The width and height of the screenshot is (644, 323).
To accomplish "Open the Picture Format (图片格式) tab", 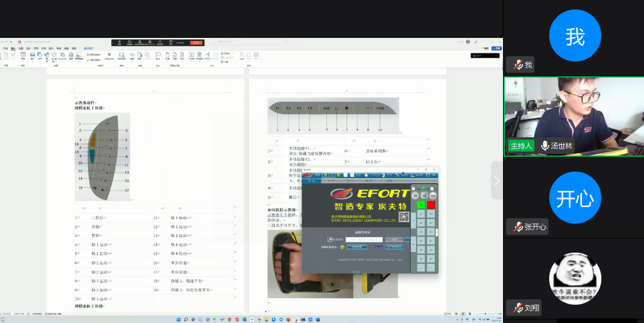I will [88, 49].
